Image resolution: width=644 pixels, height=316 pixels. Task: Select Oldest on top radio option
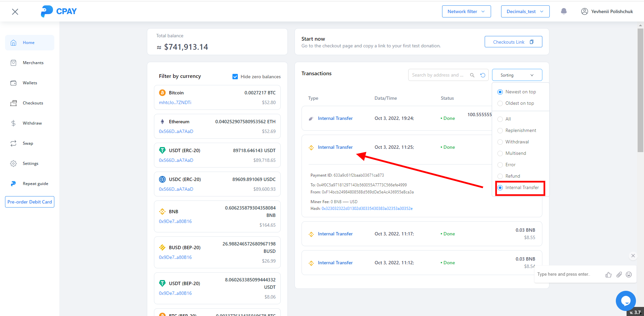(500, 103)
